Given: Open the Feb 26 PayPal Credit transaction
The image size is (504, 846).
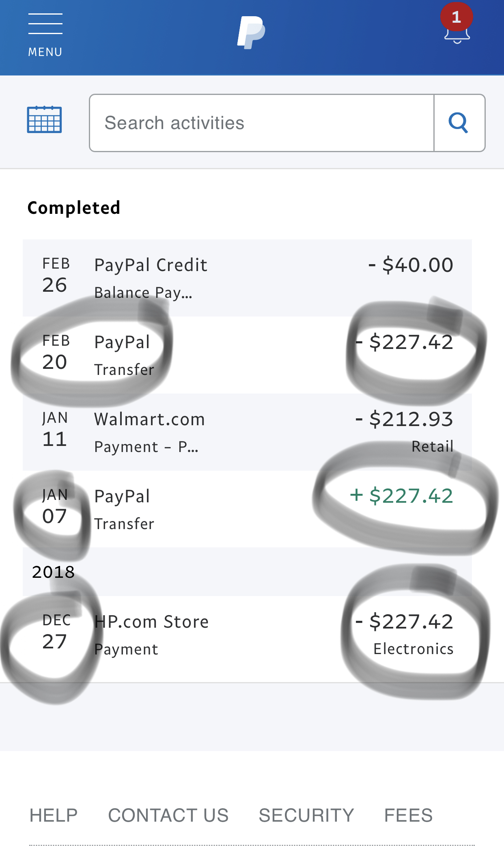Looking at the screenshot, I should tap(247, 278).
